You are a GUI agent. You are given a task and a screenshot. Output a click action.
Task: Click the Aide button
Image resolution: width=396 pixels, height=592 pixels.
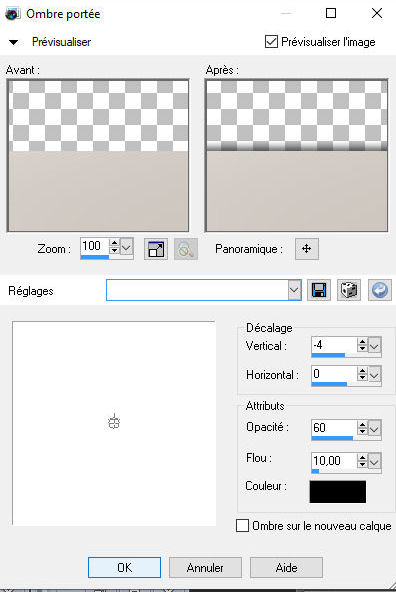(287, 567)
